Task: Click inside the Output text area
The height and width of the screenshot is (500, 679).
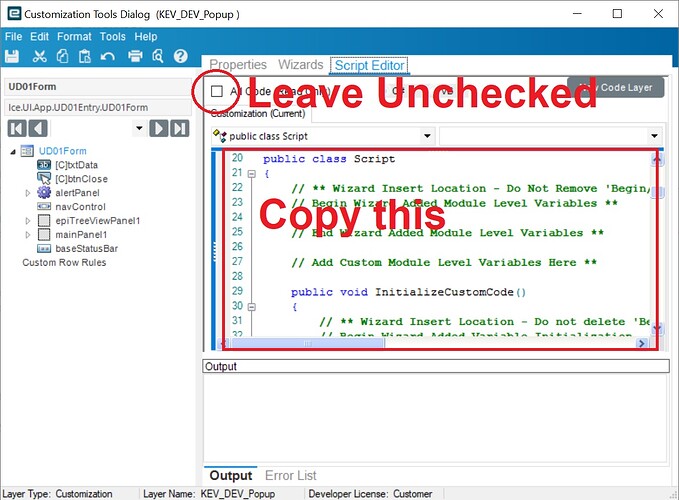Action: (x=435, y=418)
